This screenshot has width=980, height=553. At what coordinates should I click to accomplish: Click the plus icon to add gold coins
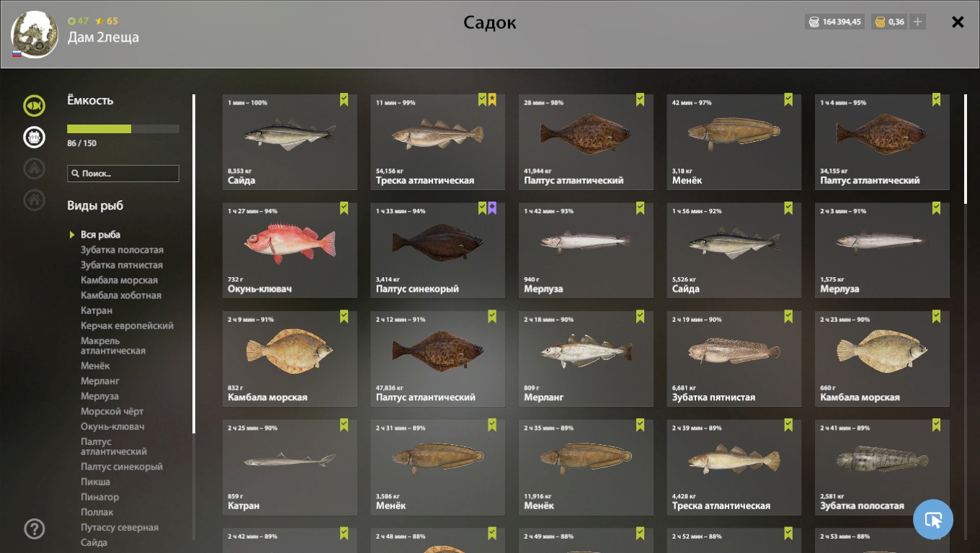[917, 22]
